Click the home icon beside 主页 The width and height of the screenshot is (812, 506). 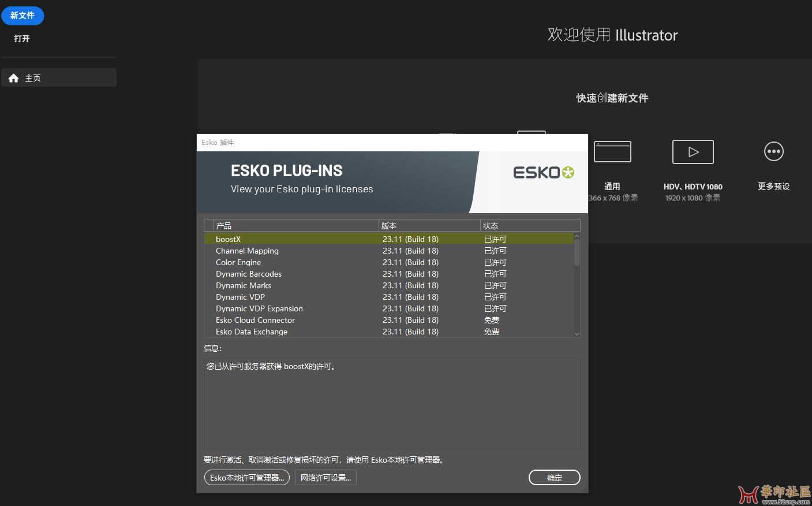pyautogui.click(x=13, y=78)
